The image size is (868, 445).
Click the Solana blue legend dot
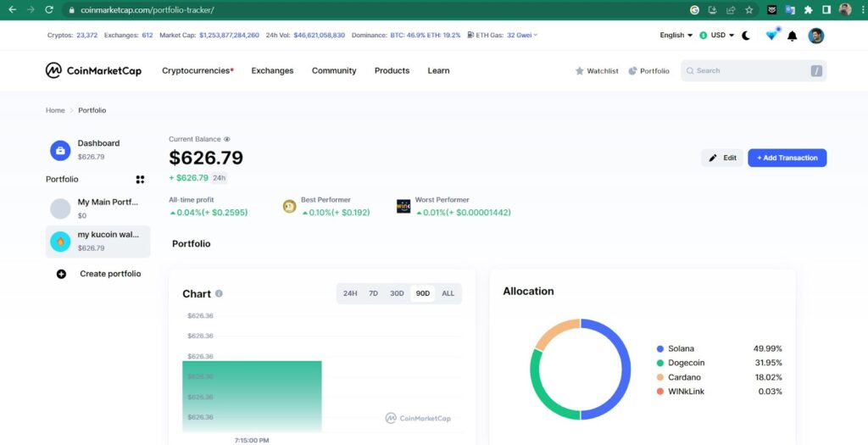click(659, 348)
